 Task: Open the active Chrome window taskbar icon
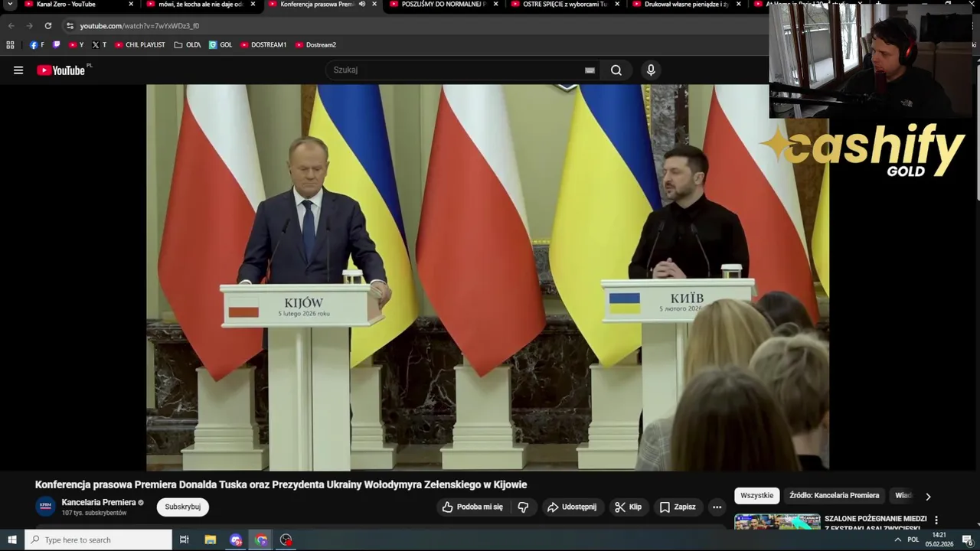[x=261, y=540]
